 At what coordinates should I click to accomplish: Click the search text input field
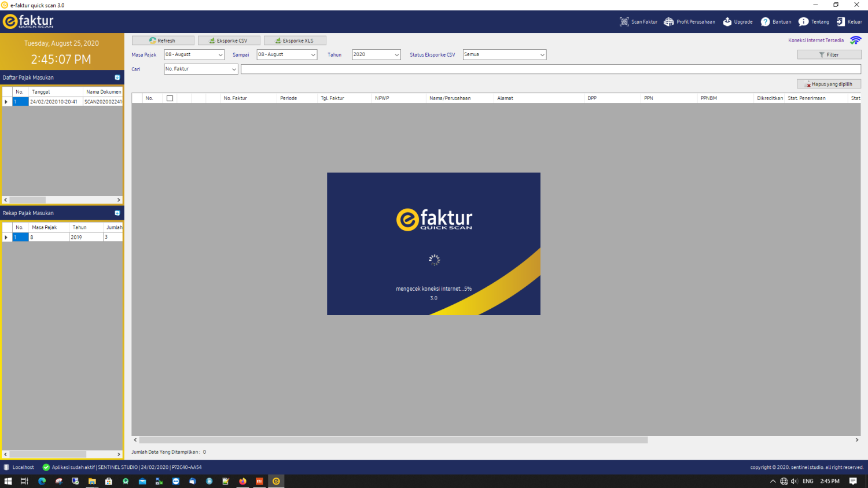(x=550, y=69)
